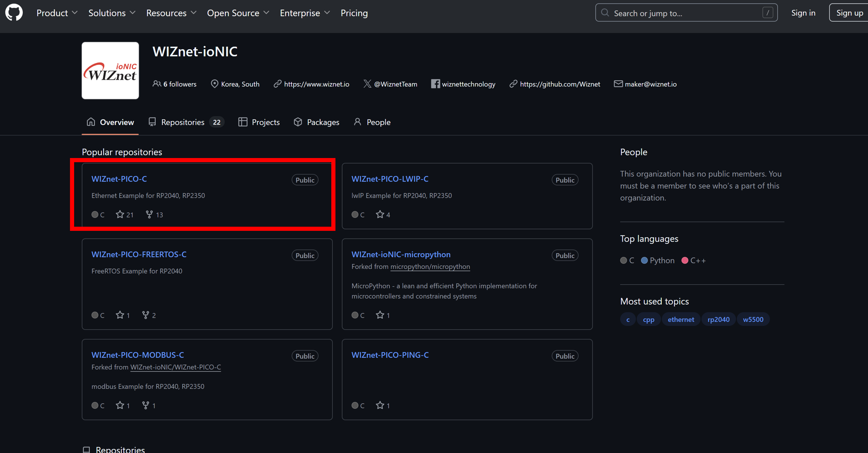Image resolution: width=868 pixels, height=453 pixels.
Task: Select the rp2040 topic tag
Action: point(719,319)
